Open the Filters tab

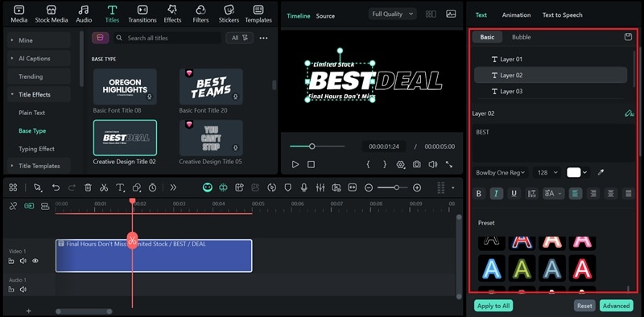tap(200, 14)
